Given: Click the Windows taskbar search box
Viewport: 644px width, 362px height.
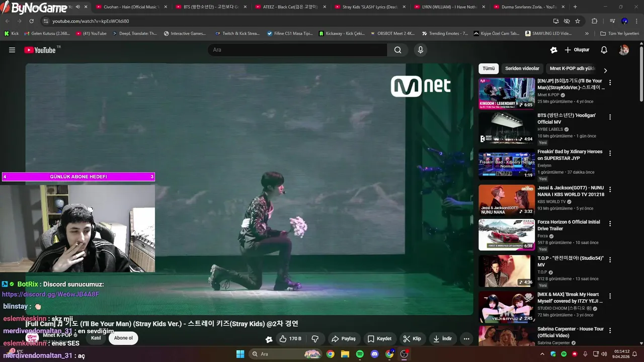Looking at the screenshot, I should [285, 354].
